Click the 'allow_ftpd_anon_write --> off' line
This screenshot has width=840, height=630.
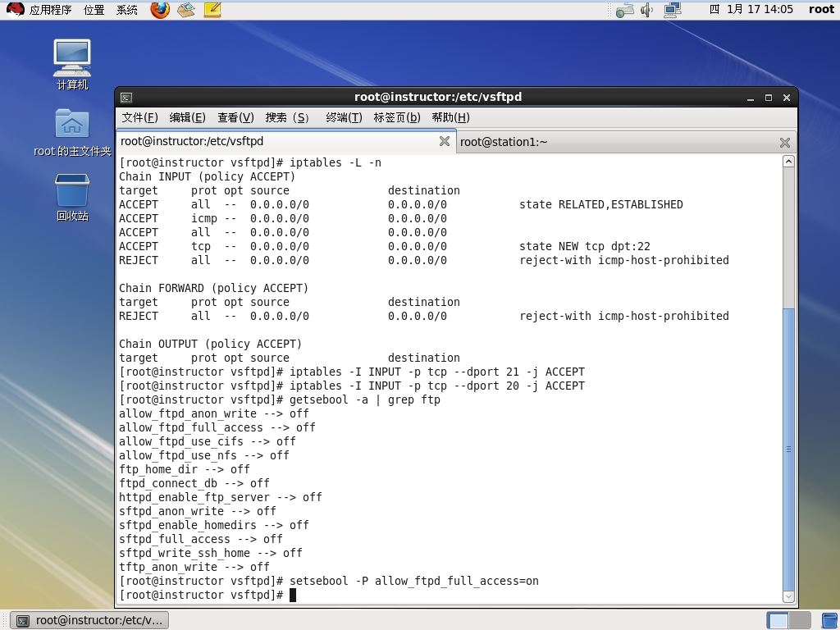click(214, 413)
